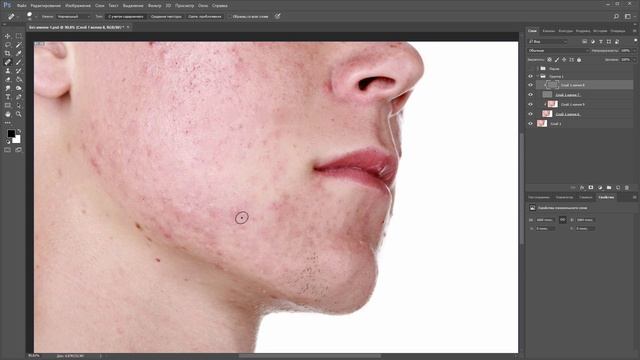Select the Spot Healing Brush in the toolbox
The width and height of the screenshot is (640, 360).
[x=7, y=62]
